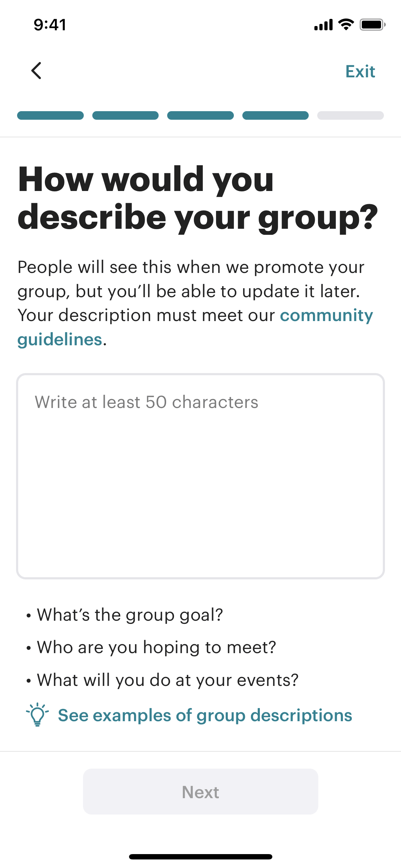Screen dimensions: 401x868
Task: Click the lightbulb tips icon
Action: click(37, 715)
